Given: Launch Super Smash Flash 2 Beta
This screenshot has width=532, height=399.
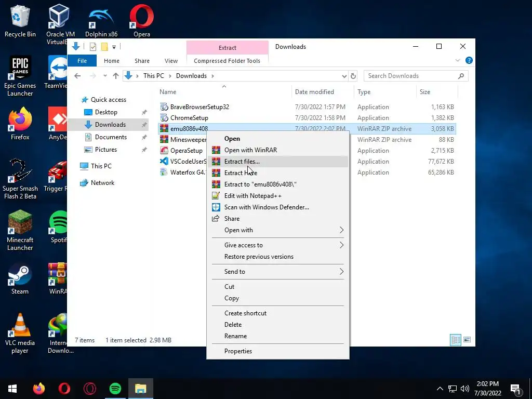Looking at the screenshot, I should pos(20,179).
